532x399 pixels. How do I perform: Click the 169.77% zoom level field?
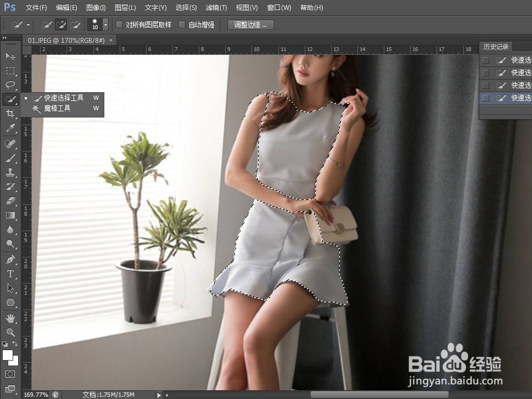click(36, 395)
